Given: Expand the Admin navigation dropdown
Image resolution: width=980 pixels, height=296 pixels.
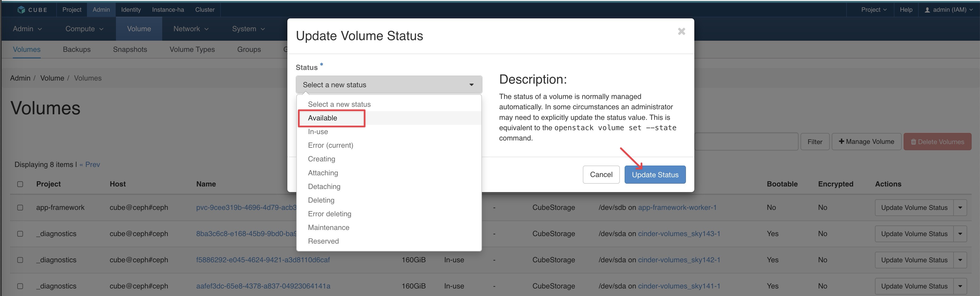Looking at the screenshot, I should click(27, 29).
